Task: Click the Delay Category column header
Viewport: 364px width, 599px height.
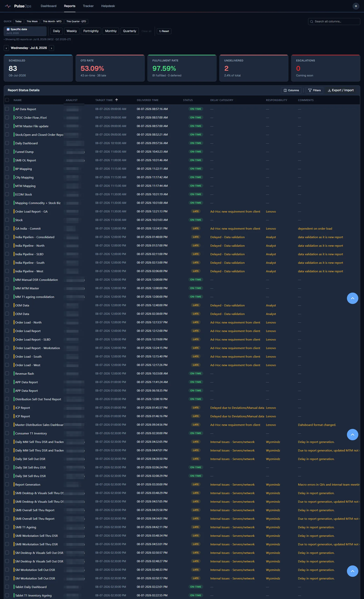Action: point(222,100)
